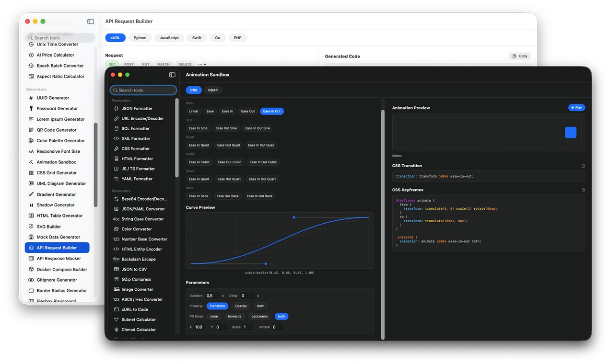Select Opacity as the animated property
The height and width of the screenshot is (364, 609).
click(241, 306)
